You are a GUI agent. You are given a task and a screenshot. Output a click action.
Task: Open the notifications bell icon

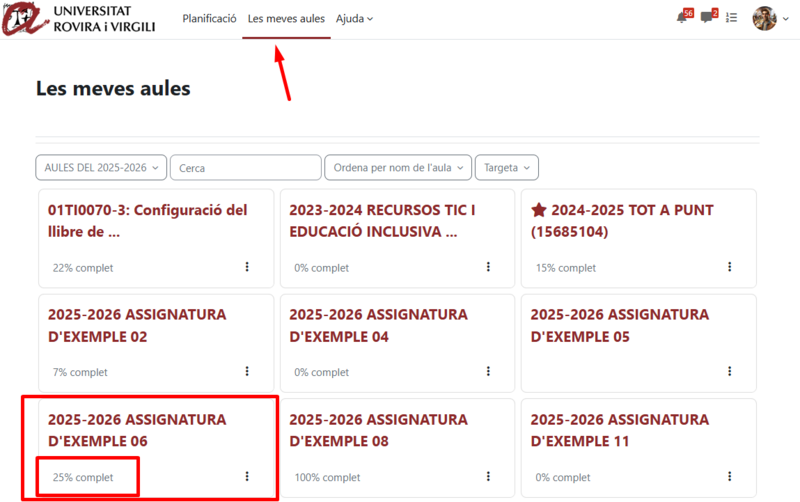pyautogui.click(x=683, y=18)
